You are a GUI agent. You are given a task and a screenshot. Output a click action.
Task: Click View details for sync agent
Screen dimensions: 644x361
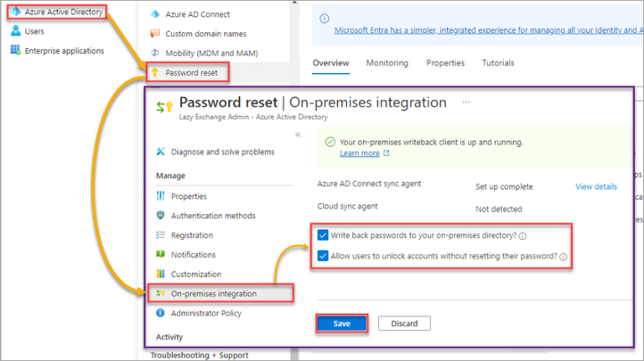point(595,186)
